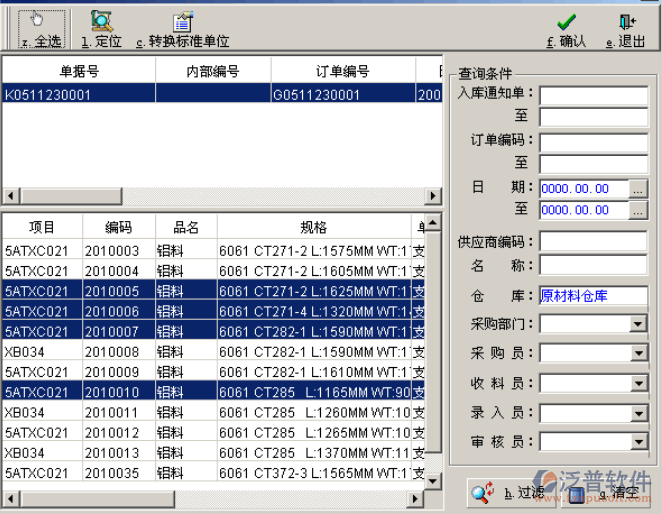Click the 清空 clear button icon

(578, 491)
